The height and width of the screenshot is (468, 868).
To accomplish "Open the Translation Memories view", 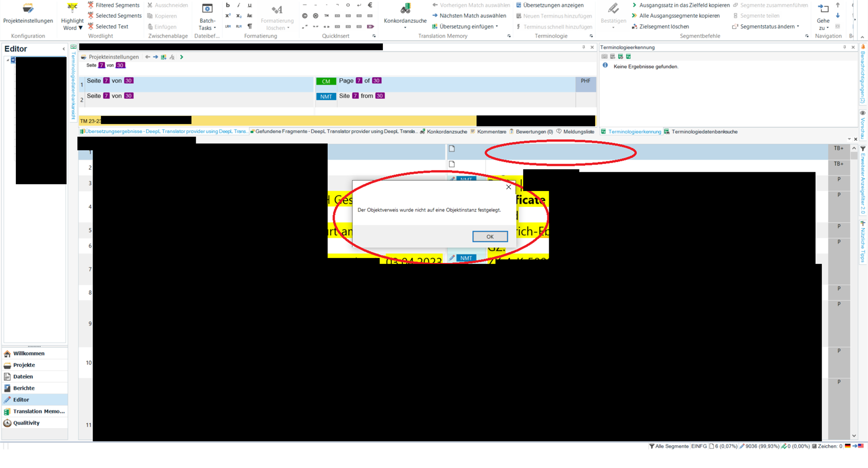I will [x=39, y=412].
